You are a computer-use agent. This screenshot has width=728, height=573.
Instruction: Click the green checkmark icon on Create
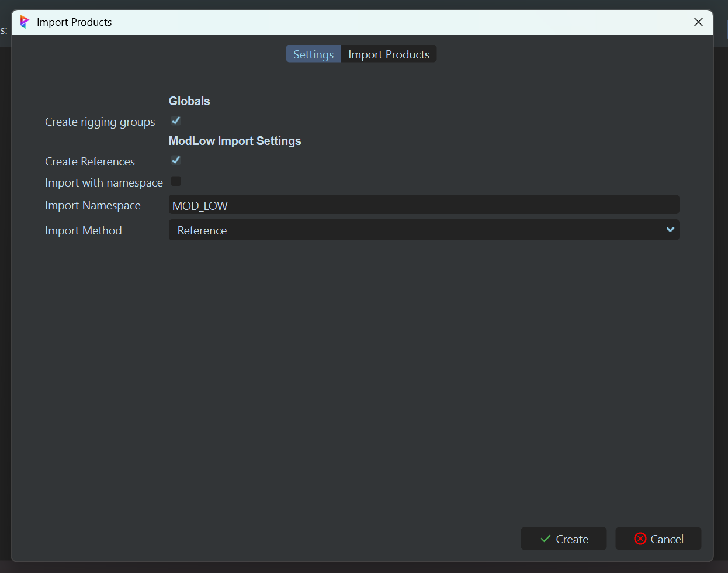click(545, 539)
